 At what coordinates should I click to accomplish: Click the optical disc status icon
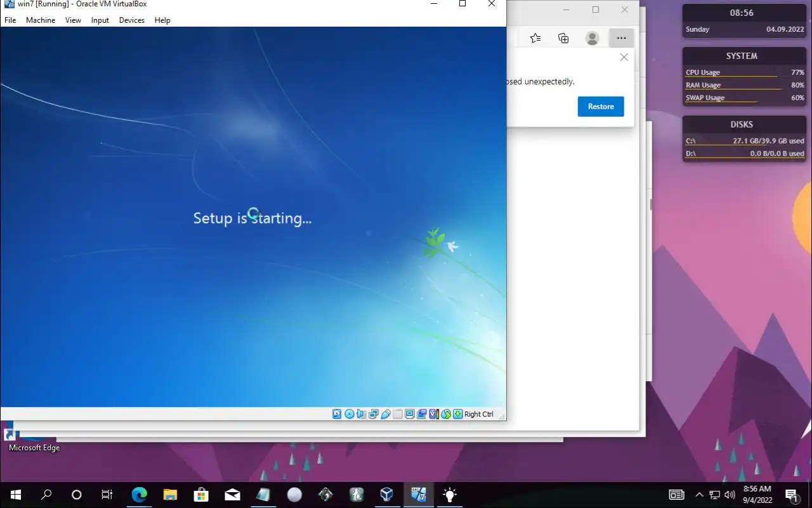349,414
